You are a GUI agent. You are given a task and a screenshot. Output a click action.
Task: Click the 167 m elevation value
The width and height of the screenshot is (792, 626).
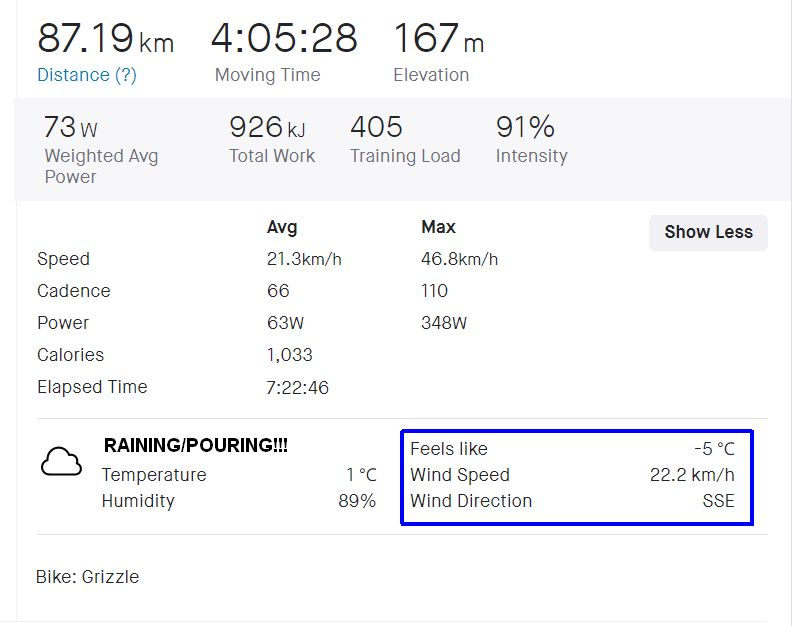click(438, 39)
